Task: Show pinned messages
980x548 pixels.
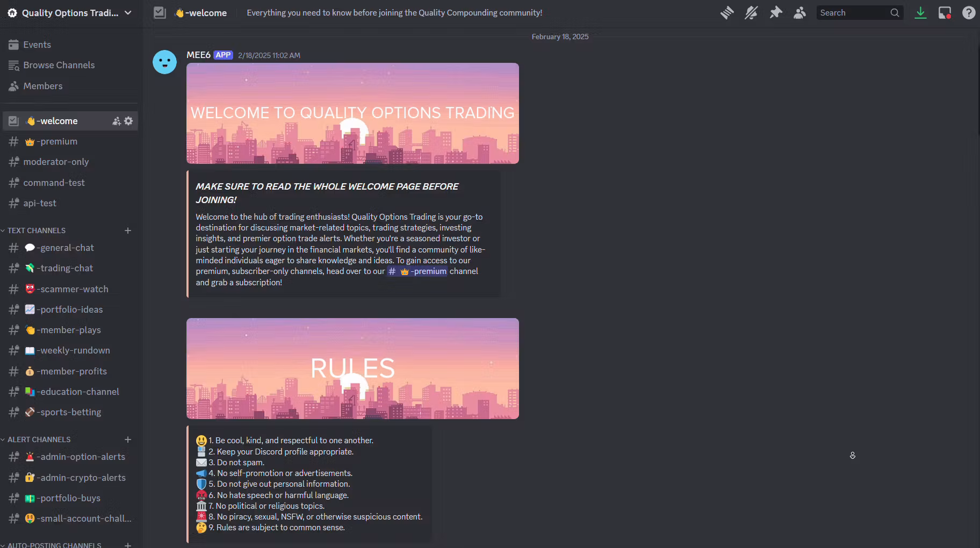Action: tap(775, 13)
